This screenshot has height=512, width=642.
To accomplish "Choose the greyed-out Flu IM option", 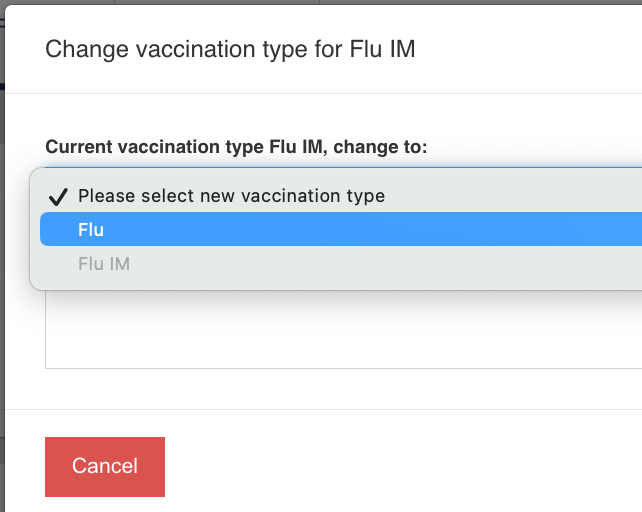I will (104, 264).
